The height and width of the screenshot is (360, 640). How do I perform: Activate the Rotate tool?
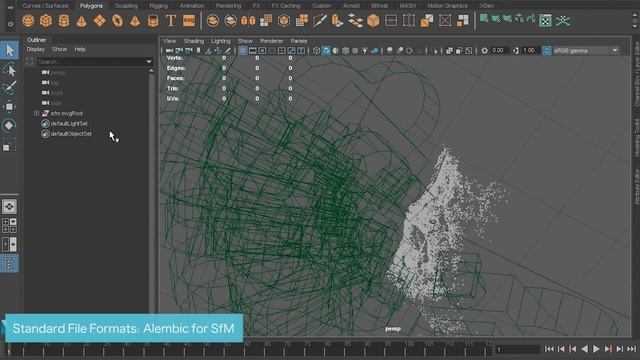pyautogui.click(x=9, y=125)
